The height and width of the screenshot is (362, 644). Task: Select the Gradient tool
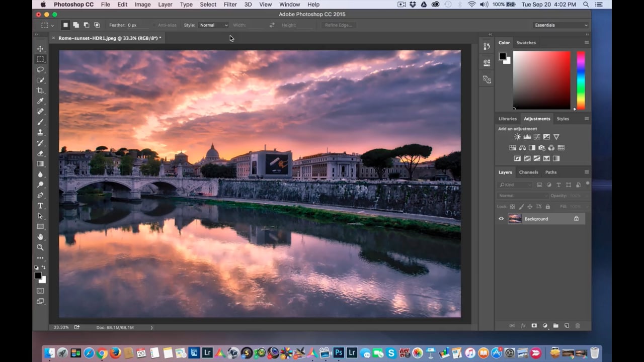tap(40, 164)
